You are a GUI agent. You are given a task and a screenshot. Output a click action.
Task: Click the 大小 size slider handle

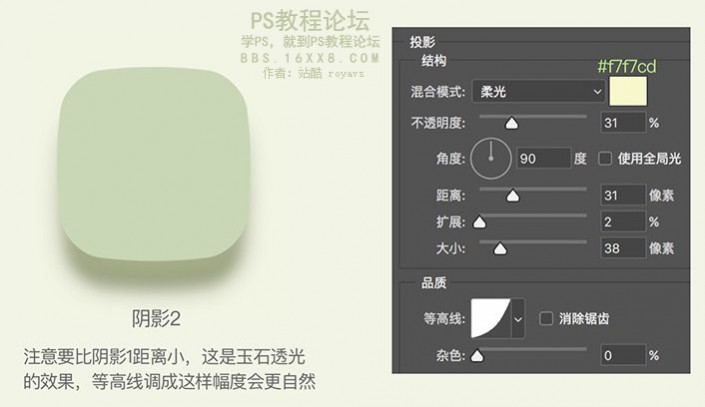[x=500, y=248]
